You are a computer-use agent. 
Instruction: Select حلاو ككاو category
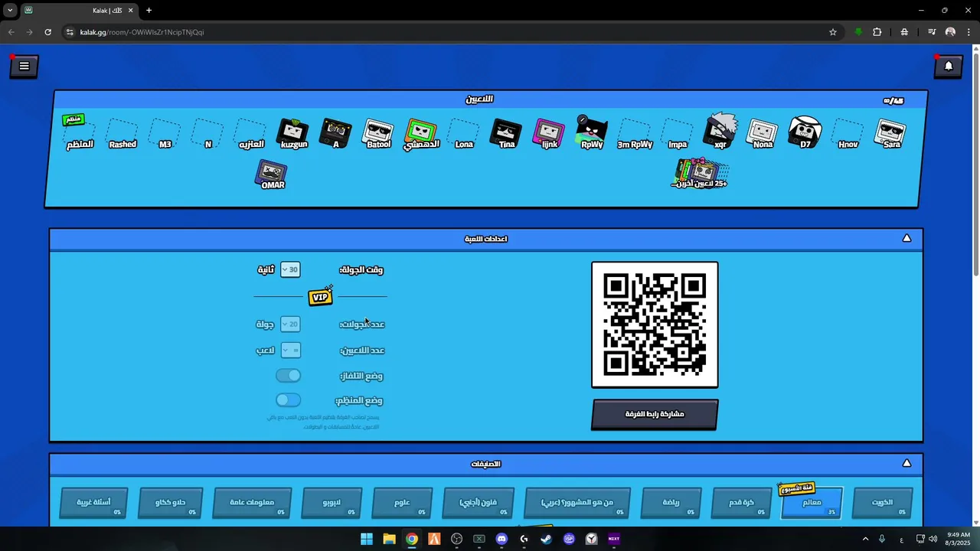click(171, 504)
